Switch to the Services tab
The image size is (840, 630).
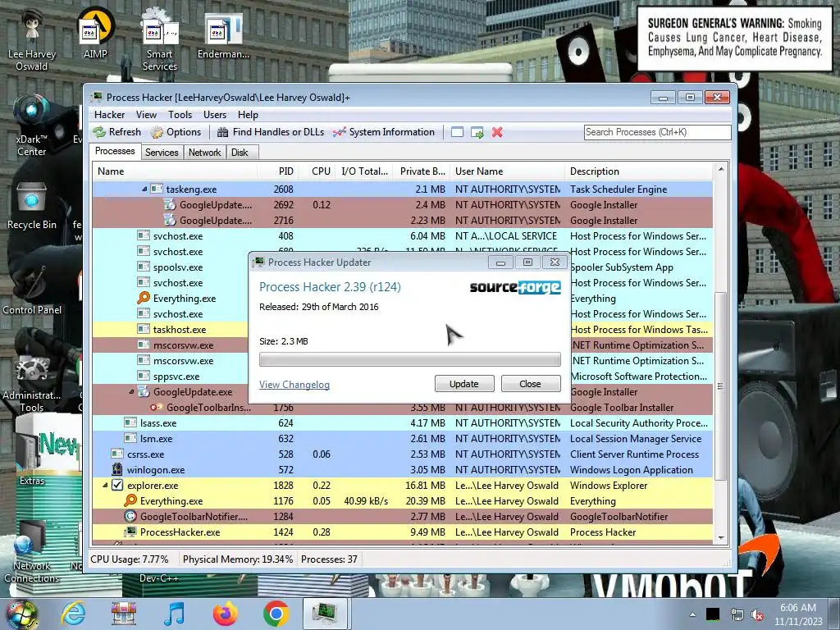tap(162, 152)
